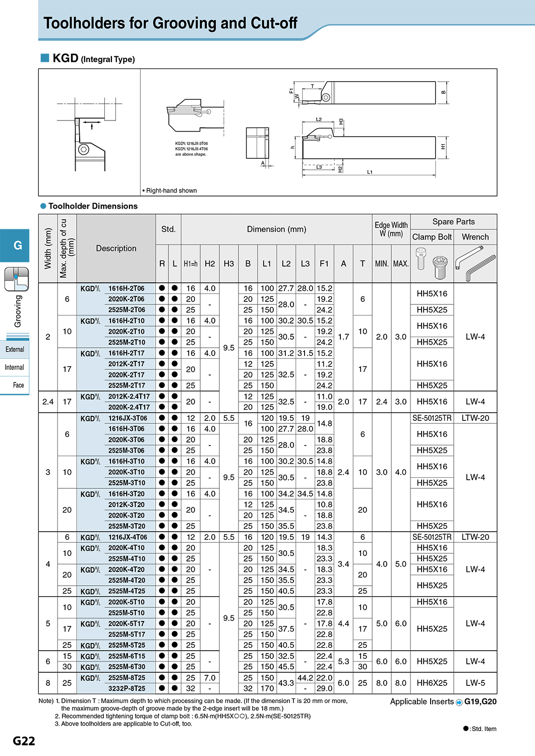The image size is (535, 756).
Task: Click the LW-5 wrench cell
Action: pyautogui.click(x=475, y=683)
